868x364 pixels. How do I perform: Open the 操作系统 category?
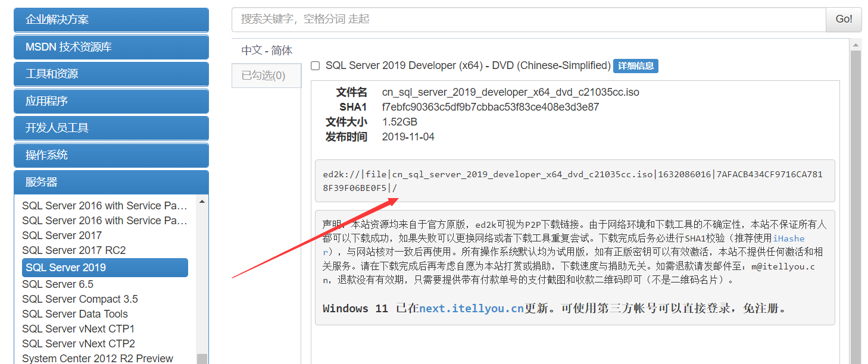[x=111, y=155]
